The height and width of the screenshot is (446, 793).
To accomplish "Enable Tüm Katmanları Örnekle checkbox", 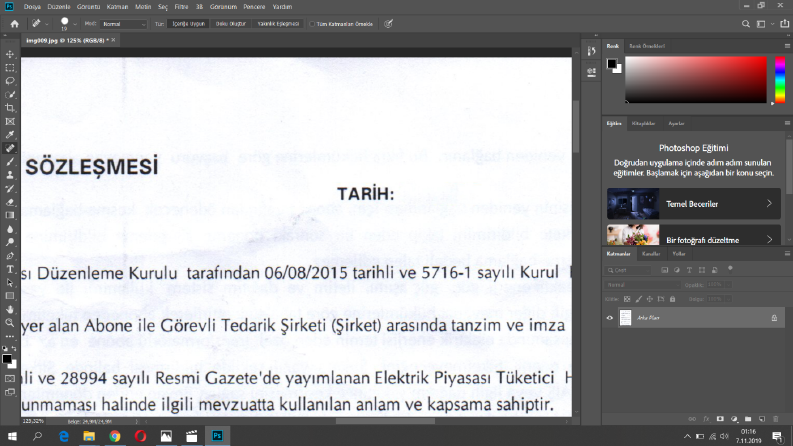I will (312, 24).
